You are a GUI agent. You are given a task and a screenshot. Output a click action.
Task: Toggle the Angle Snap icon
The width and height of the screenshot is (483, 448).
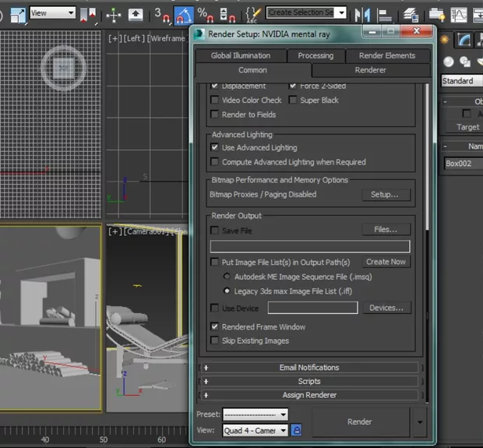point(184,15)
